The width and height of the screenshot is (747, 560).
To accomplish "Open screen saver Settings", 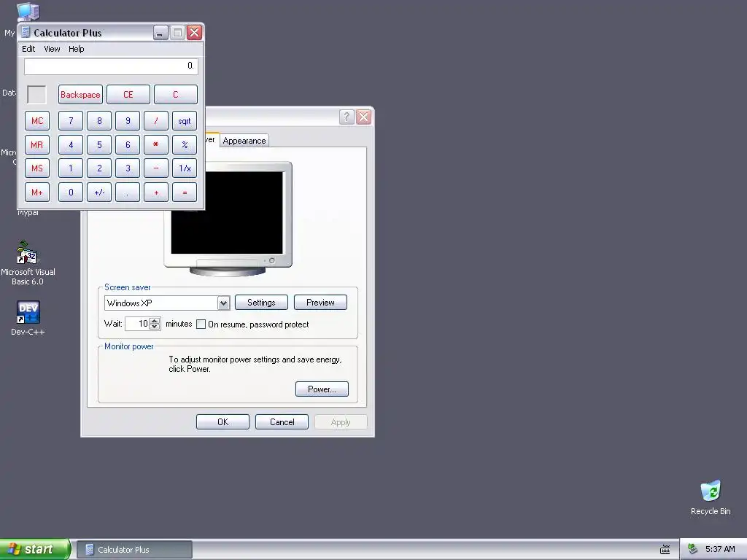I will [x=261, y=303].
